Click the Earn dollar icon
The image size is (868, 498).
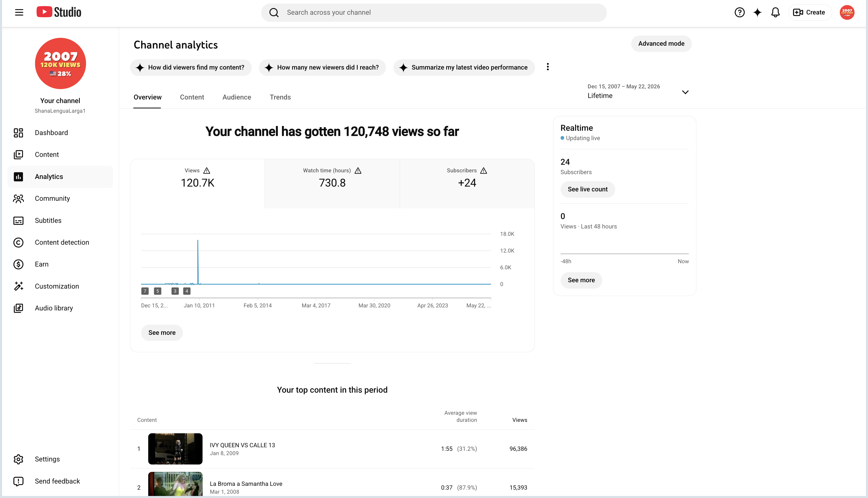click(19, 264)
